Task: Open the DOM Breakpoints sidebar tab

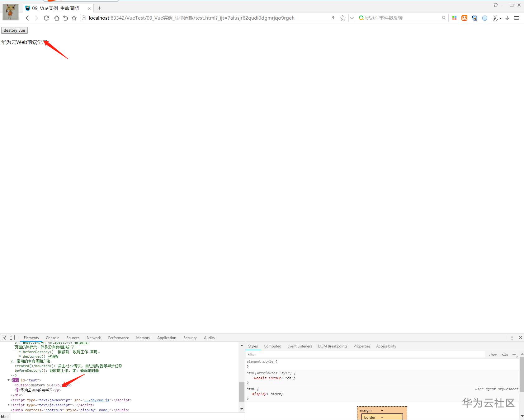Action: coord(333,346)
